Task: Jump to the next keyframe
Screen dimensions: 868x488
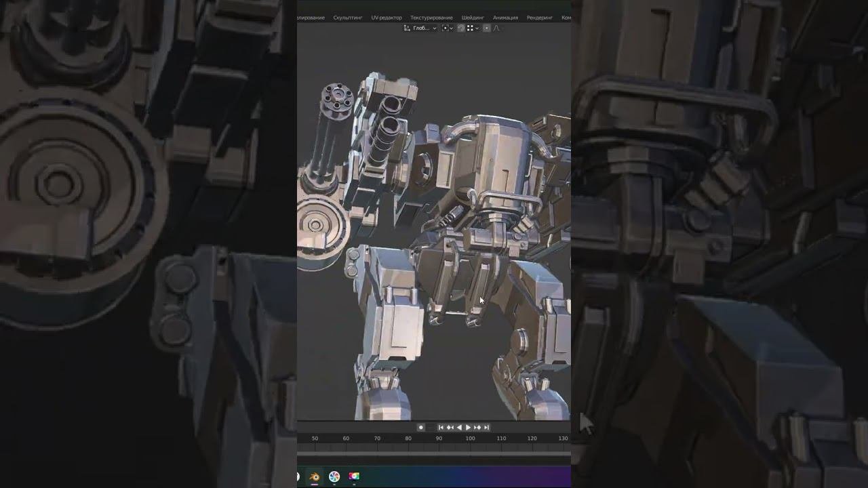Action: click(x=477, y=427)
